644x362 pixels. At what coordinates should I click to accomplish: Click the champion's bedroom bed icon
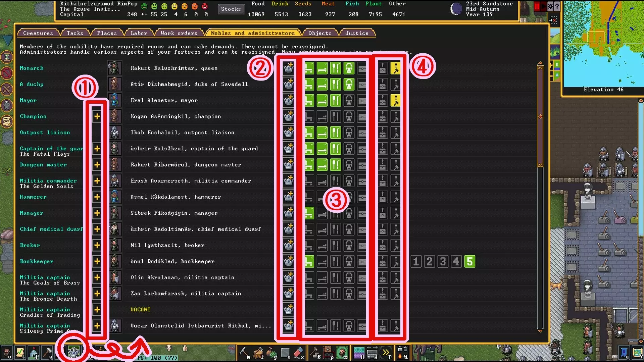click(322, 116)
